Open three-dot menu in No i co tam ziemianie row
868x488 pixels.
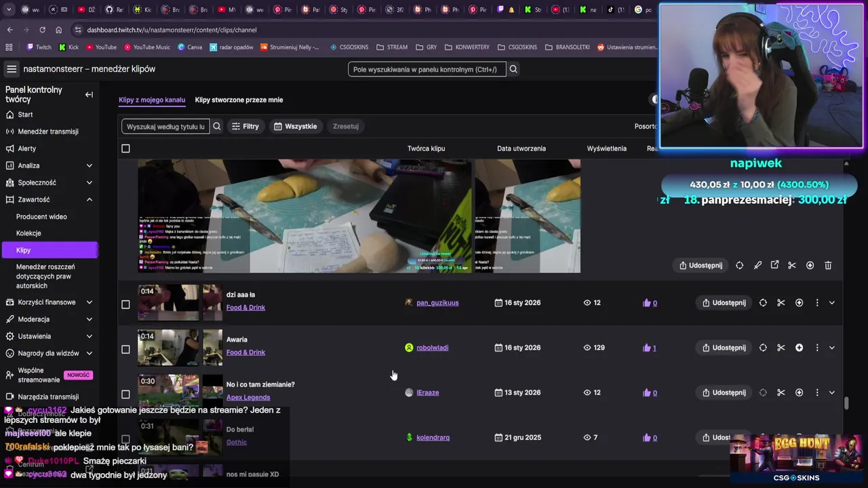817,392
